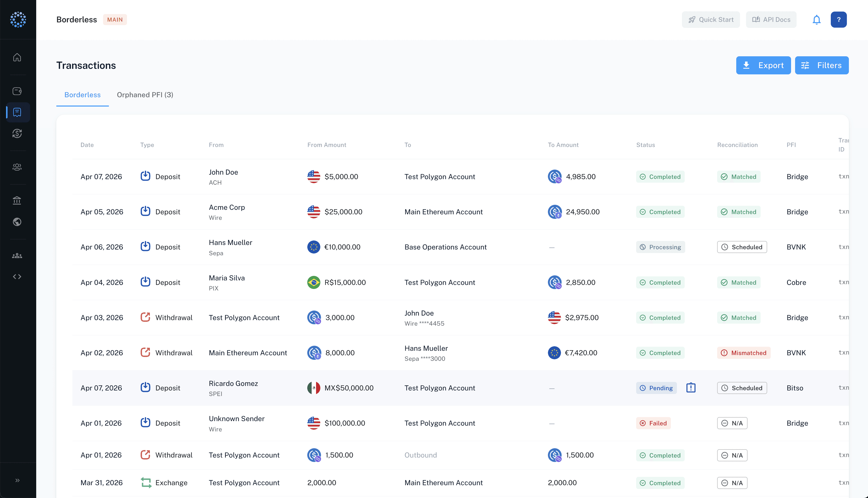Viewport: 868px width, 498px height.
Task: Click the blue help question mark button
Action: (x=838, y=20)
